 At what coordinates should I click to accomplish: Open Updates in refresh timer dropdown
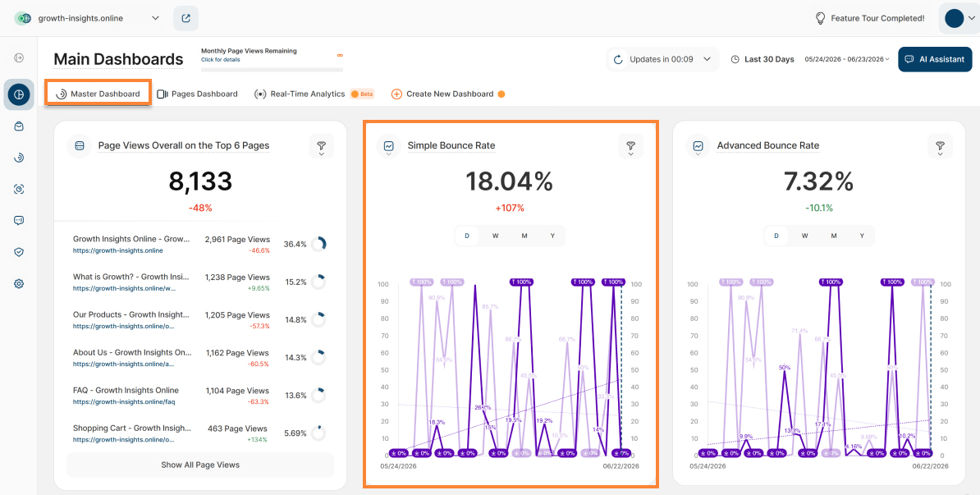pyautogui.click(x=662, y=59)
